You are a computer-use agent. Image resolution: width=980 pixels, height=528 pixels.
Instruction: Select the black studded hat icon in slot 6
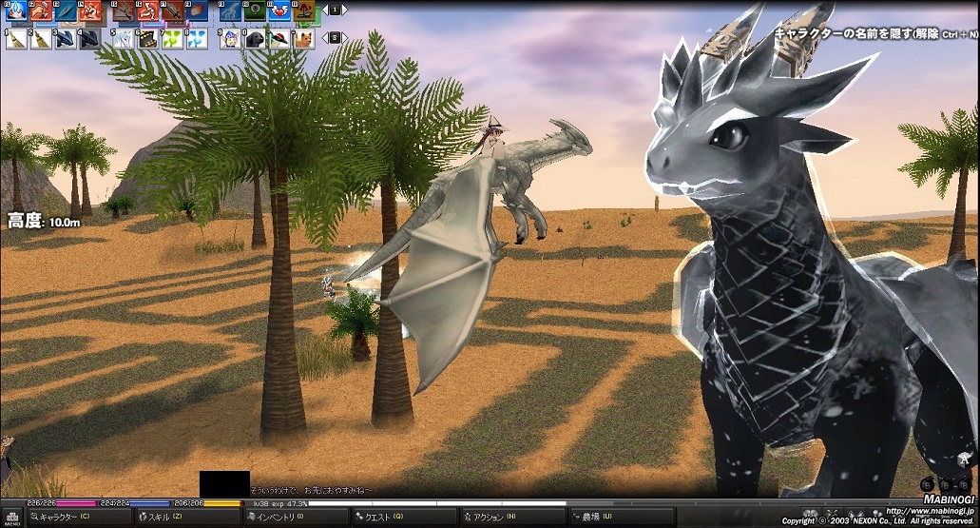click(x=148, y=39)
